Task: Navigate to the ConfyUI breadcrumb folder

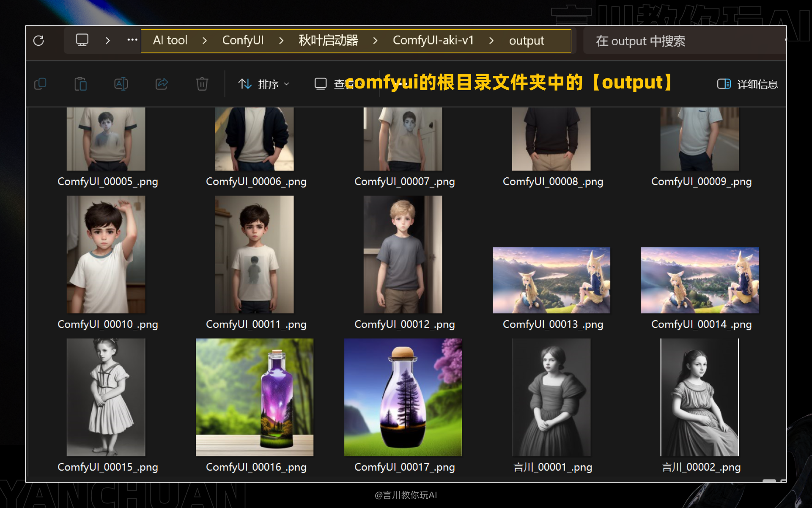Action: (x=242, y=40)
